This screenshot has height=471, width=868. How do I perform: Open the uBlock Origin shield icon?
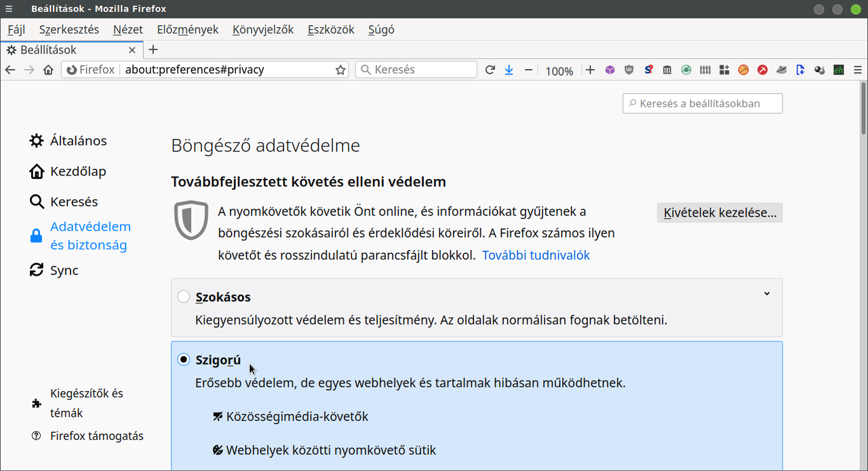pyautogui.click(x=629, y=69)
